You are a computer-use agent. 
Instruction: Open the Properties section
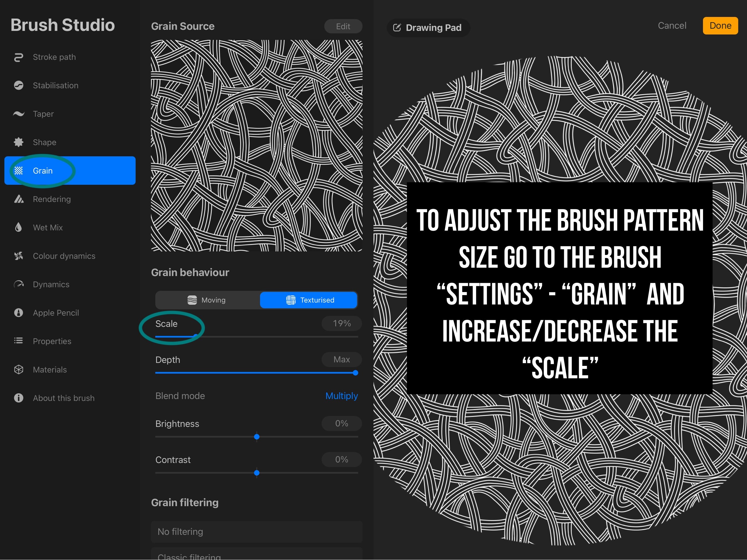point(70,341)
